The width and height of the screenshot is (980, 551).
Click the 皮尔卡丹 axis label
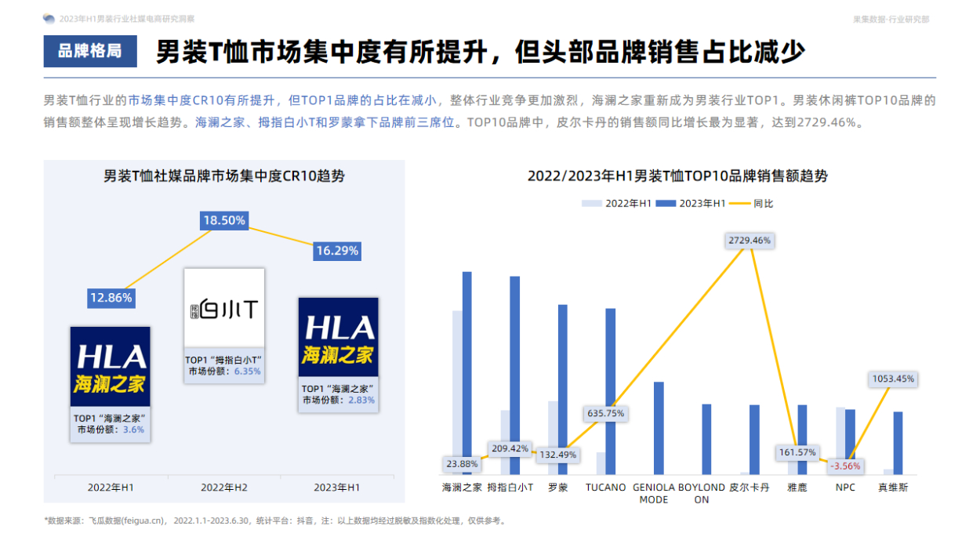[750, 488]
